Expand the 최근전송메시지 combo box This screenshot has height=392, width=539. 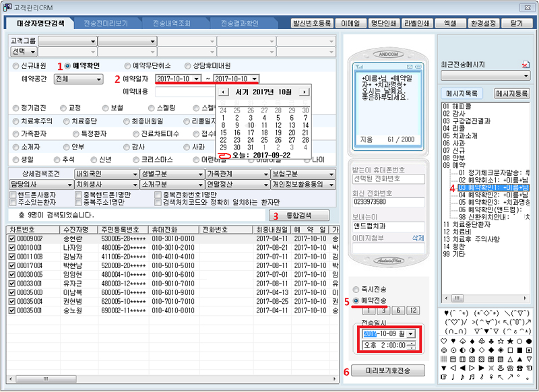coord(526,75)
